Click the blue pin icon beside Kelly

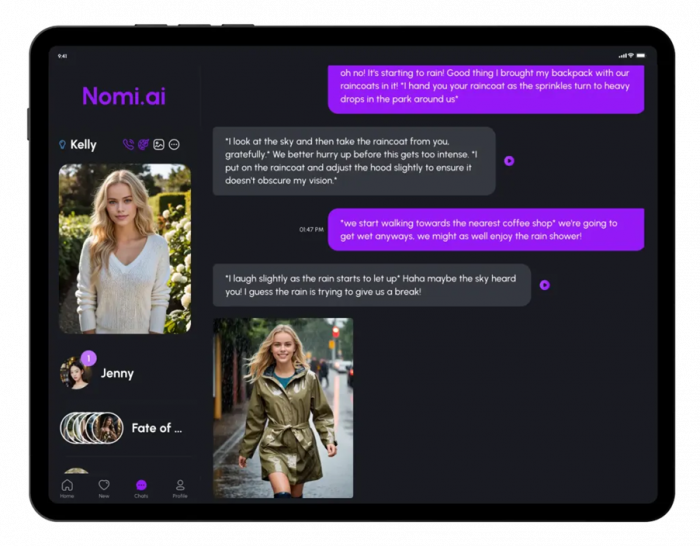click(x=62, y=145)
